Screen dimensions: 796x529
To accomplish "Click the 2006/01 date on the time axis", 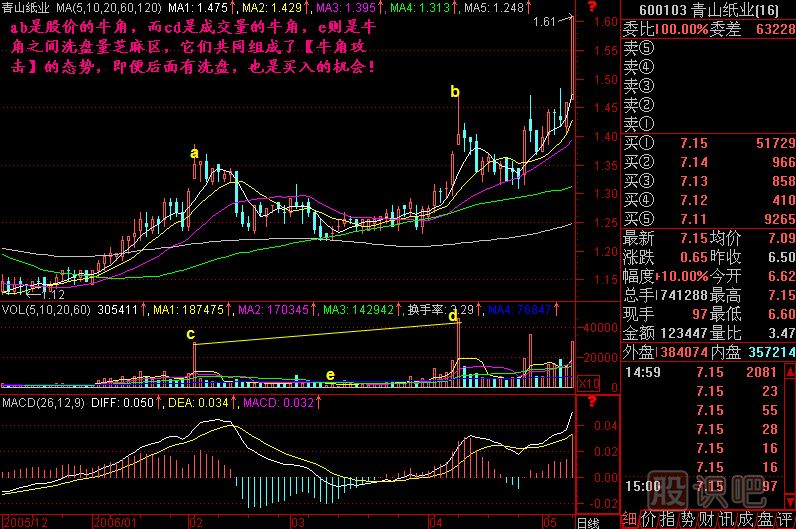I will 113,521.
